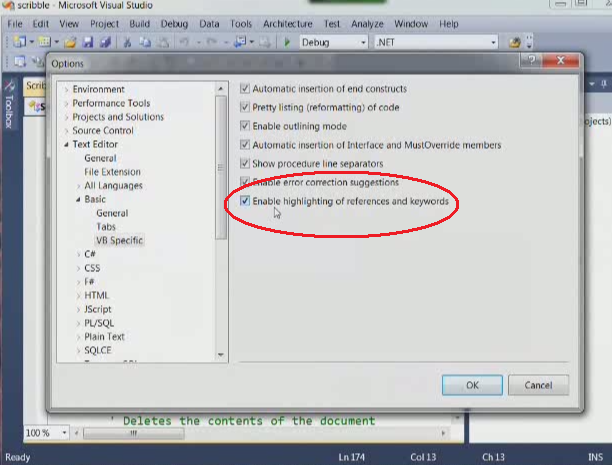Select General under Basic node
This screenshot has width=612, height=465.
pyautogui.click(x=112, y=213)
